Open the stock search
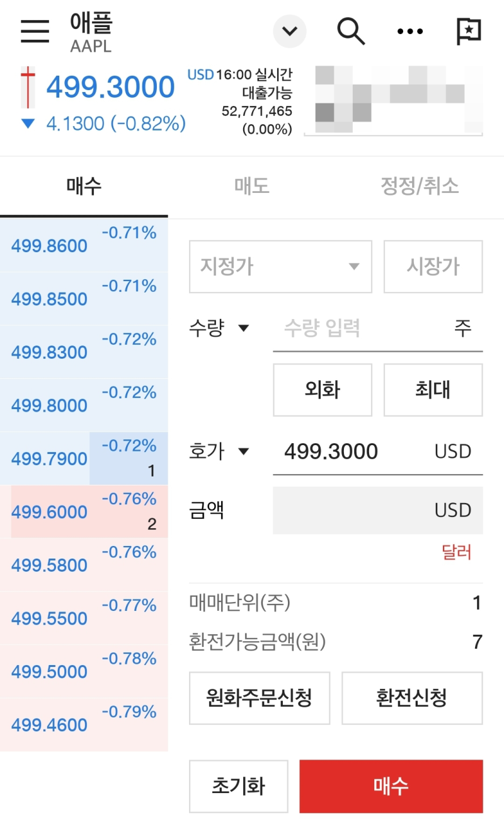Viewport: 504px width, 829px height. 350,30
